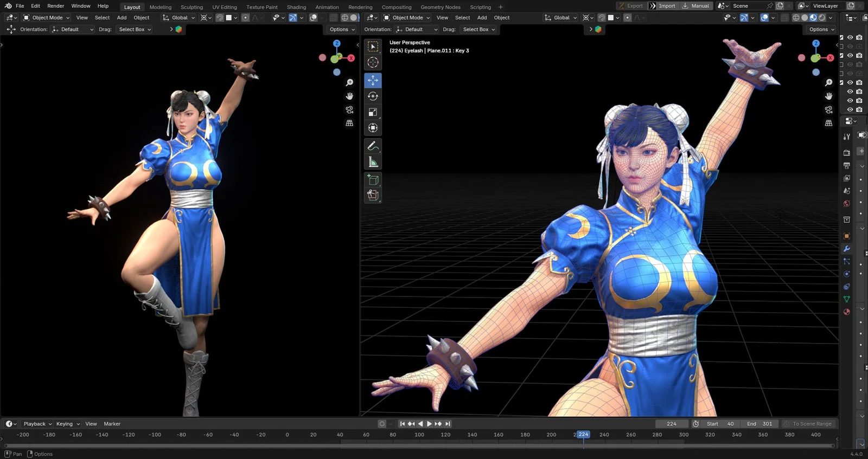Screen dimensions: 868x459
Task: Toggle show gizmo in right viewport header
Action: [744, 17]
